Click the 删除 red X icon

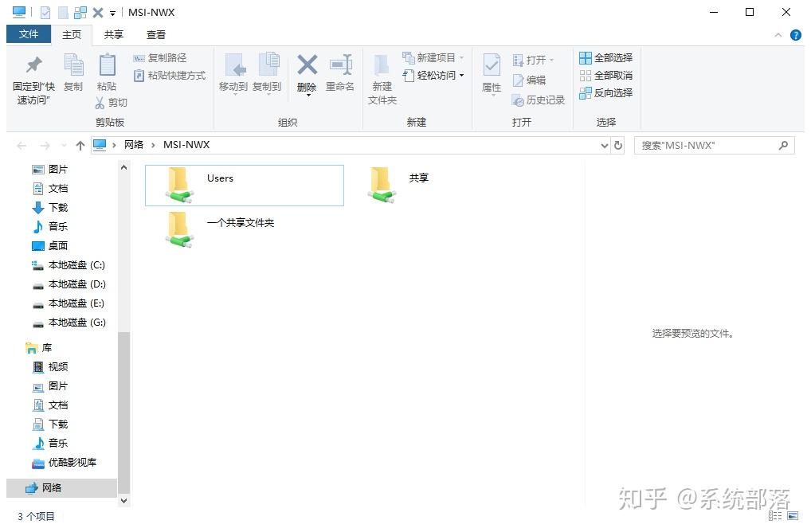point(307,65)
